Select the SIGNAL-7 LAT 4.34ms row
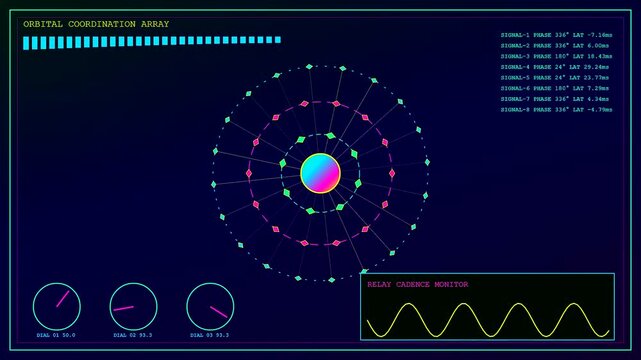 point(555,99)
